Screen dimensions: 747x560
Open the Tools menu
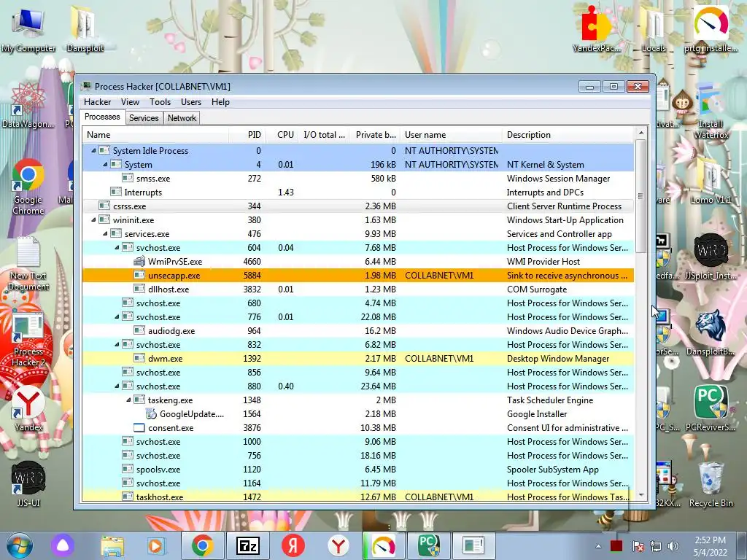point(160,102)
